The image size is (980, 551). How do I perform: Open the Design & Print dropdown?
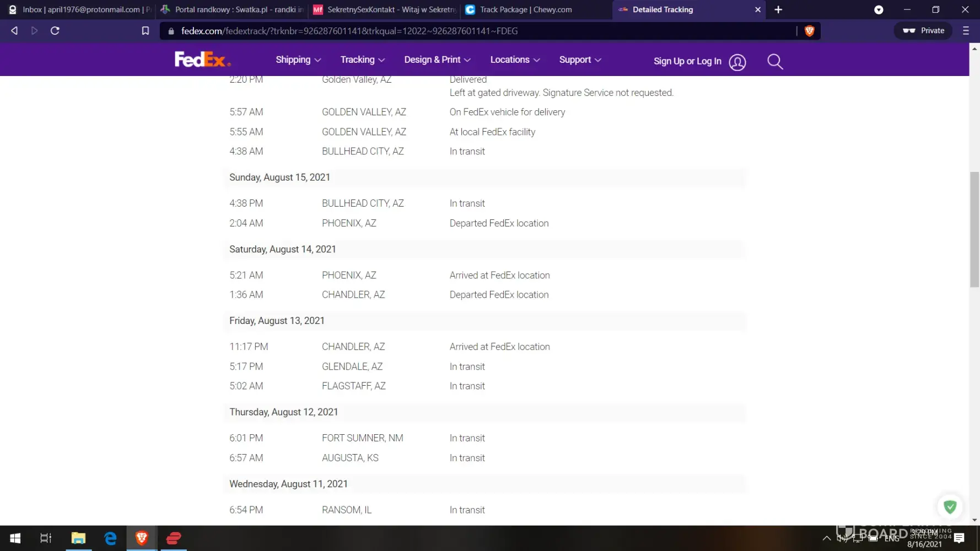(x=437, y=60)
